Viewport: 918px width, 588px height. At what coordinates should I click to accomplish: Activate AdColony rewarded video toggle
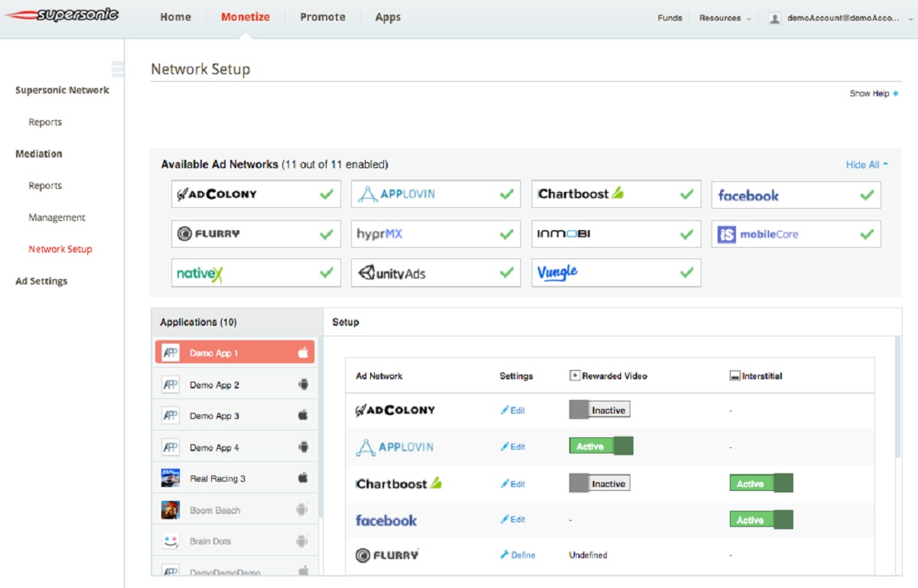point(600,410)
